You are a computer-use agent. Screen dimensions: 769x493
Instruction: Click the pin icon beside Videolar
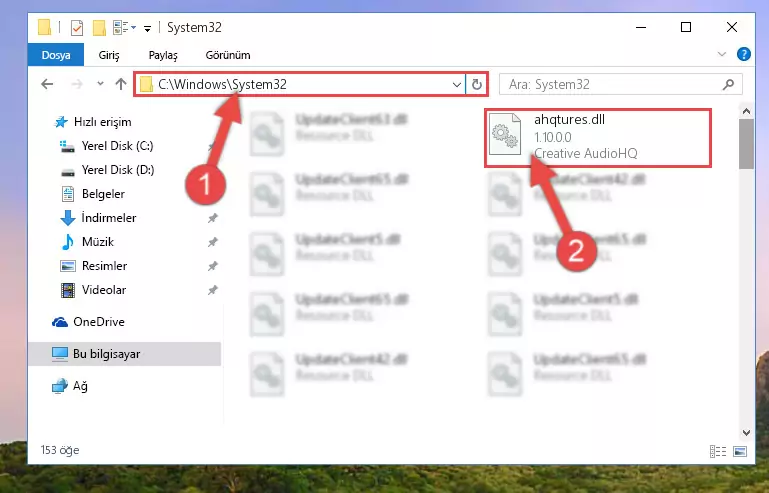coord(212,290)
